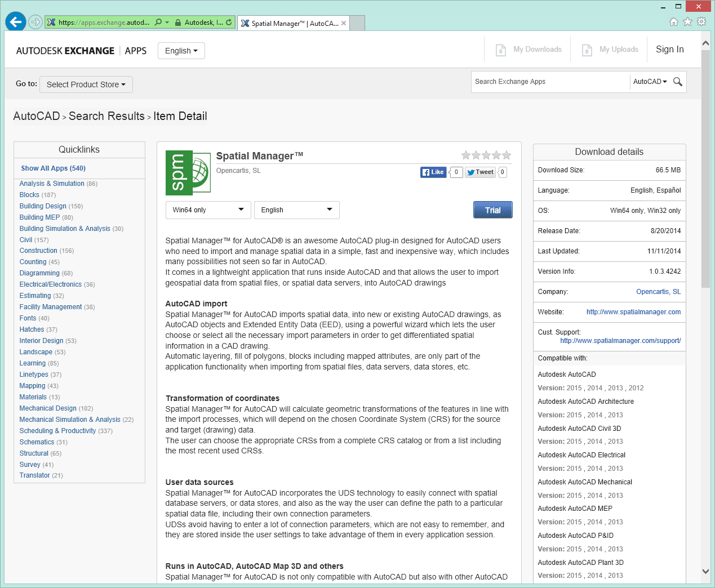Open the Select Product Store dropdown
This screenshot has height=588, width=715.
86,84
